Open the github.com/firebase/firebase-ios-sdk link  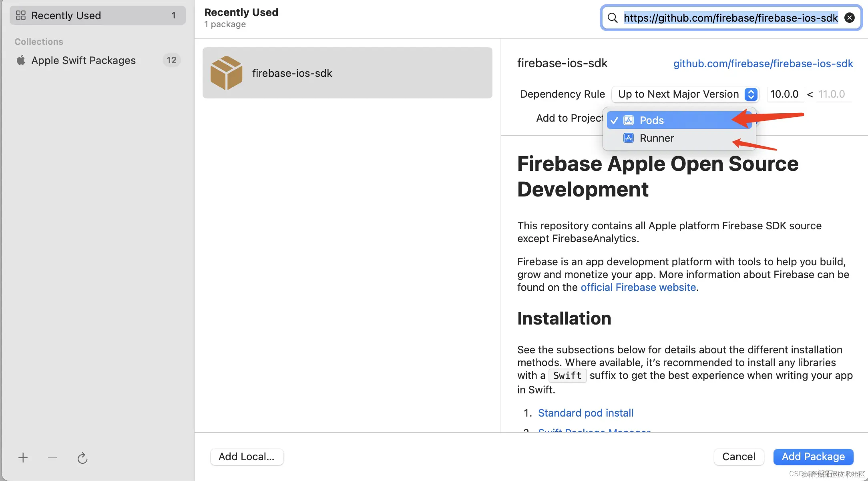tap(763, 64)
